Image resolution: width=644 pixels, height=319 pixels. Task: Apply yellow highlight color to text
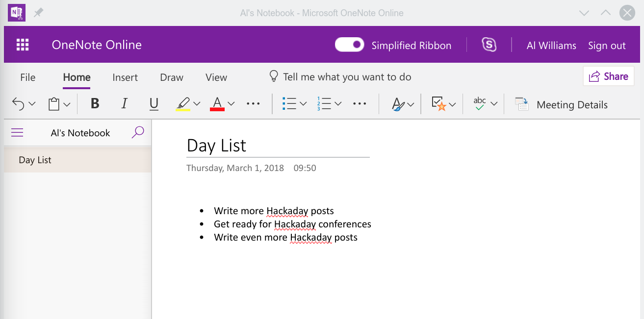(182, 104)
